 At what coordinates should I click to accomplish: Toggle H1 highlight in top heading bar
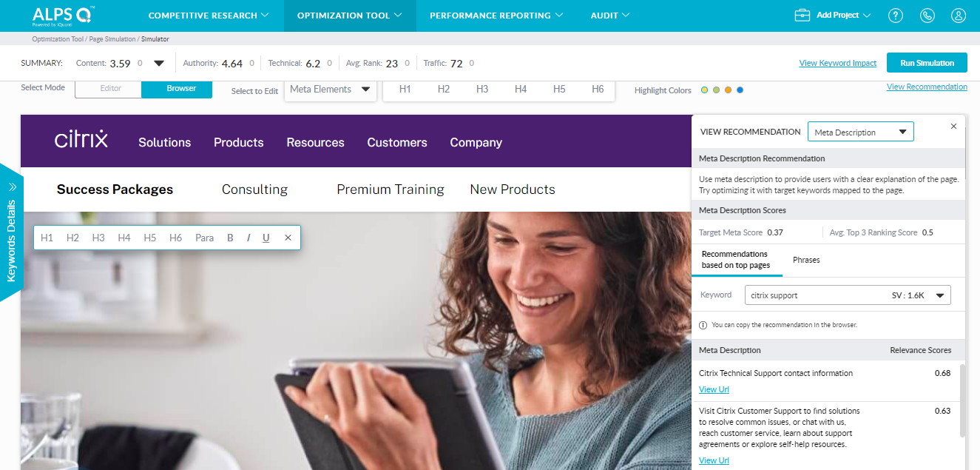(405, 89)
